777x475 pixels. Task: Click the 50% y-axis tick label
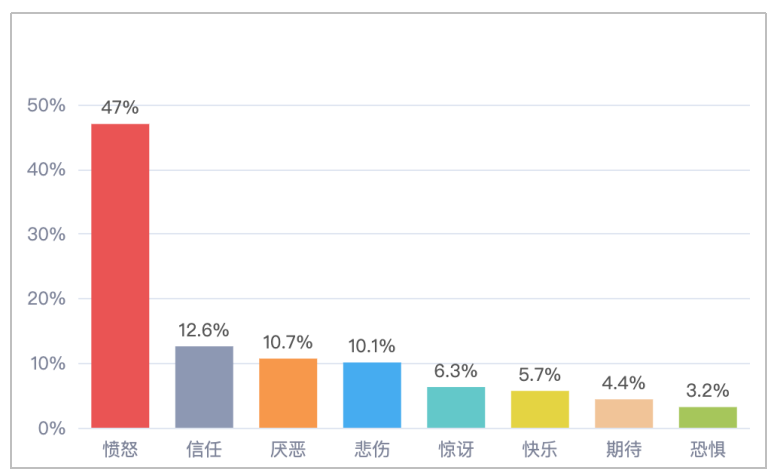coord(46,106)
